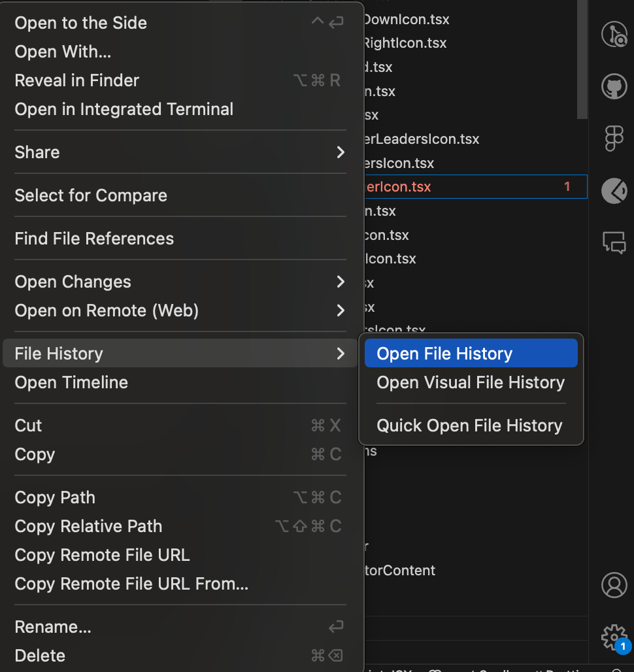Select Open in Integrated Terminal

124,109
